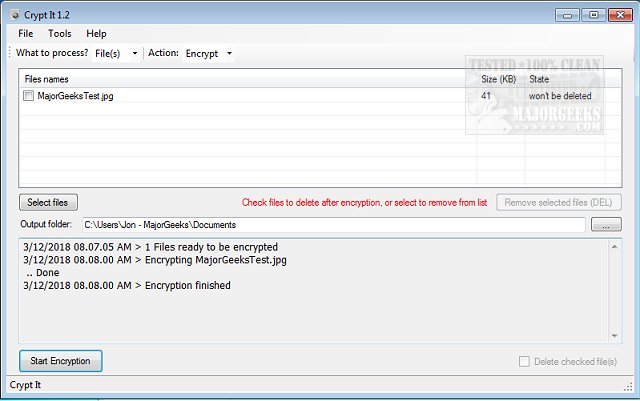Viewport: 640px width, 401px height.
Task: Click the 'Output folder:' label
Action: (x=46, y=224)
